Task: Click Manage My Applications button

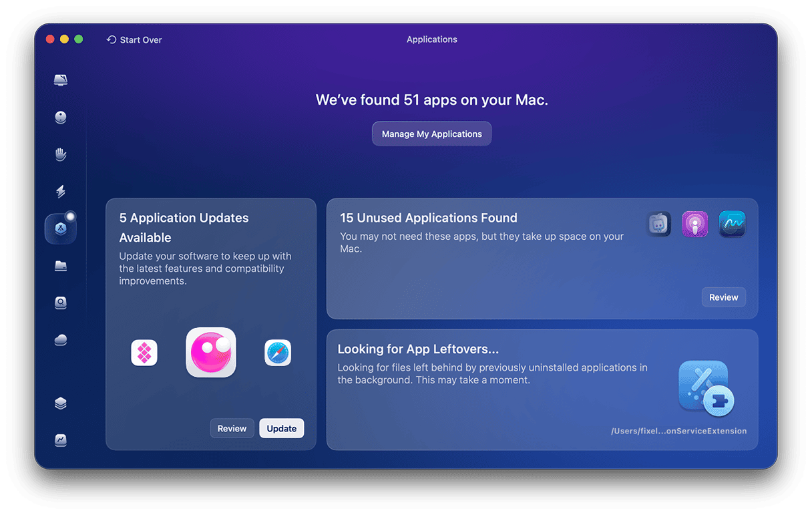Action: (x=432, y=134)
